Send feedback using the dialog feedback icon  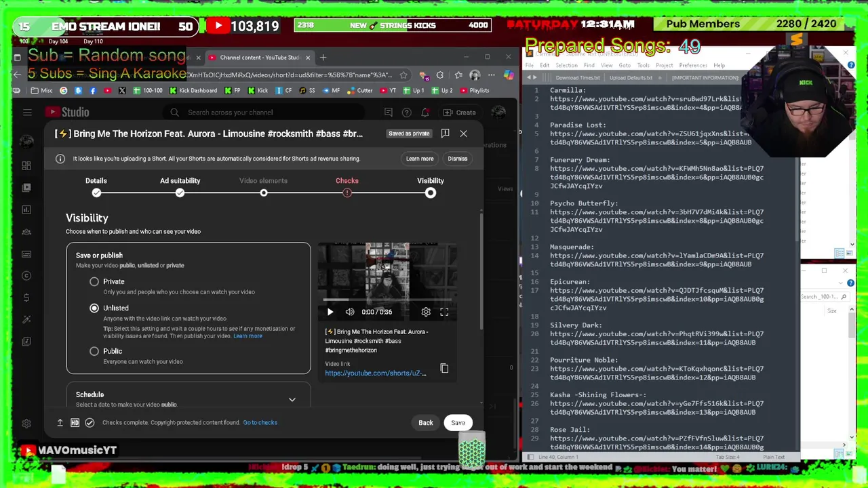(445, 134)
